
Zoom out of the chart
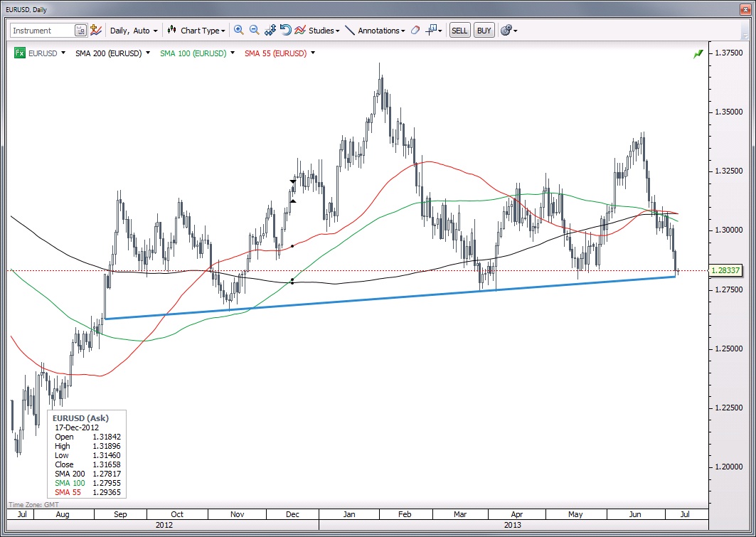pyautogui.click(x=254, y=31)
